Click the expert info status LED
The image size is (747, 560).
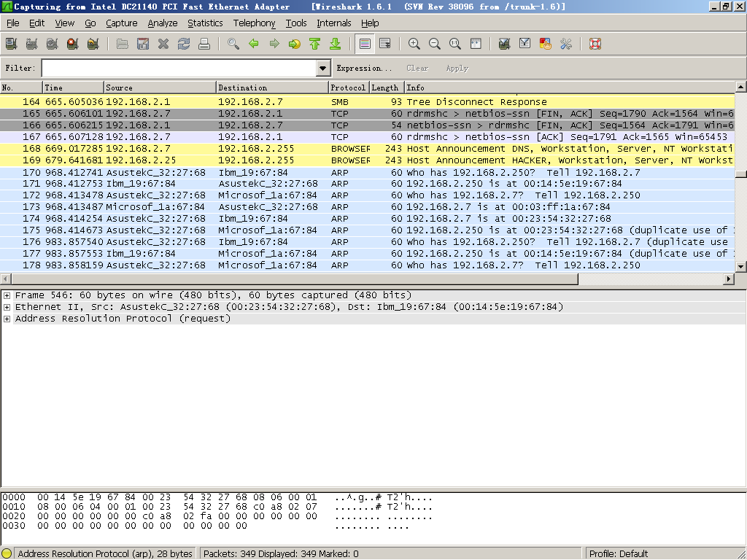pos(7,554)
